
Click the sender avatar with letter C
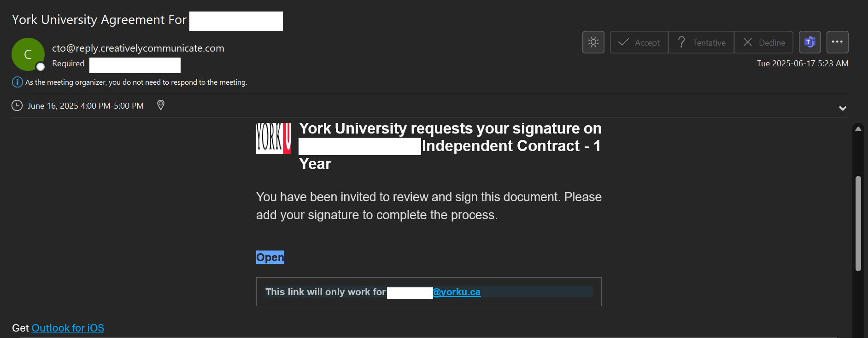28,54
